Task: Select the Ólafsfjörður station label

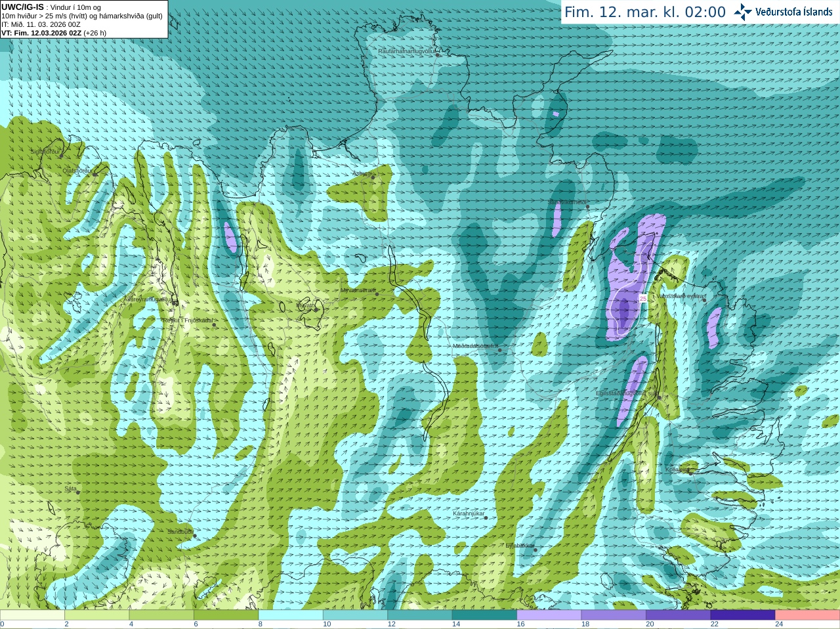Action: (77, 171)
